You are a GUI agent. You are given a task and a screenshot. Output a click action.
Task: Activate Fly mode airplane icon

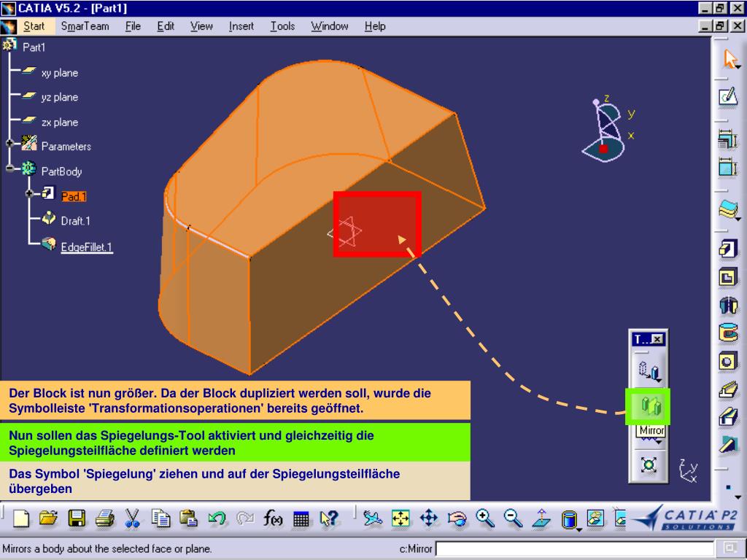[x=373, y=518]
